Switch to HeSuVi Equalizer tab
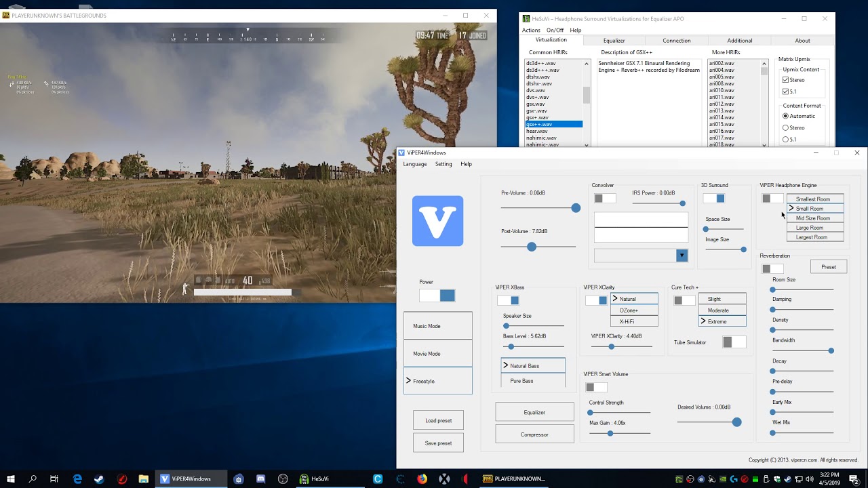The width and height of the screenshot is (868, 488). [x=614, y=41]
